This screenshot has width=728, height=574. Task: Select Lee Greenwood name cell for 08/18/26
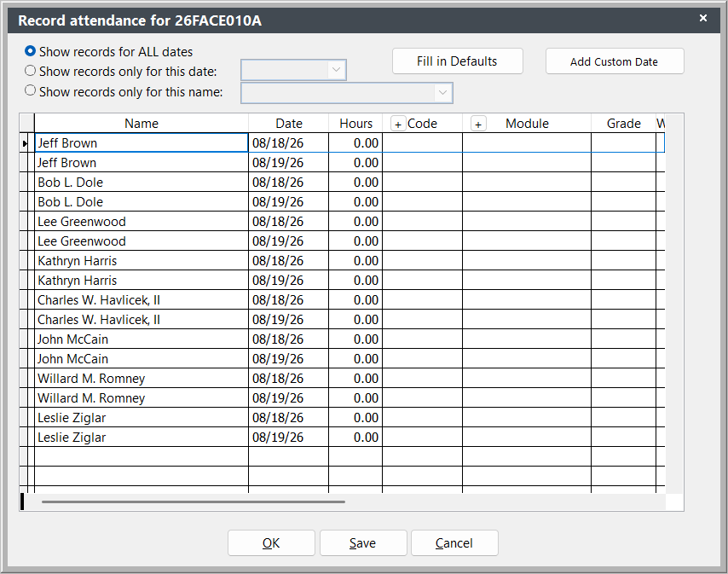coord(142,222)
